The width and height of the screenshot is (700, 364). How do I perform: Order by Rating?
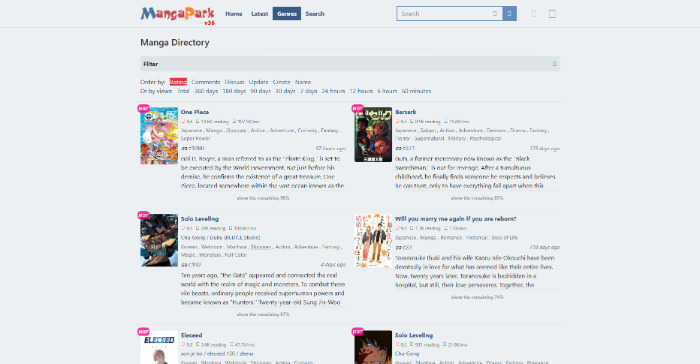178,82
